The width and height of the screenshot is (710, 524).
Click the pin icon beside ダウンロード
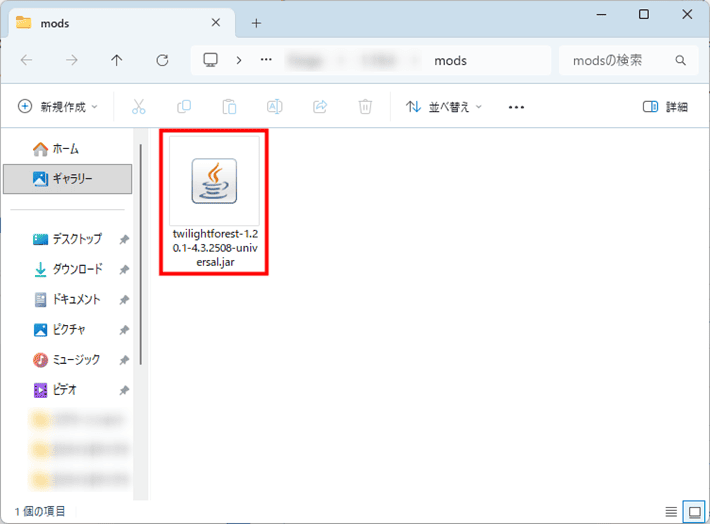click(x=124, y=270)
